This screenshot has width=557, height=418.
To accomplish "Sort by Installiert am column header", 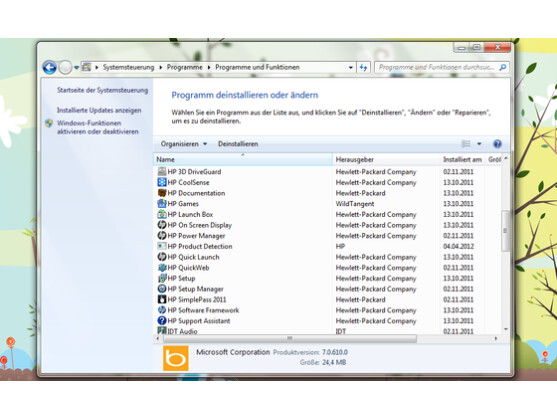I will (x=463, y=159).
